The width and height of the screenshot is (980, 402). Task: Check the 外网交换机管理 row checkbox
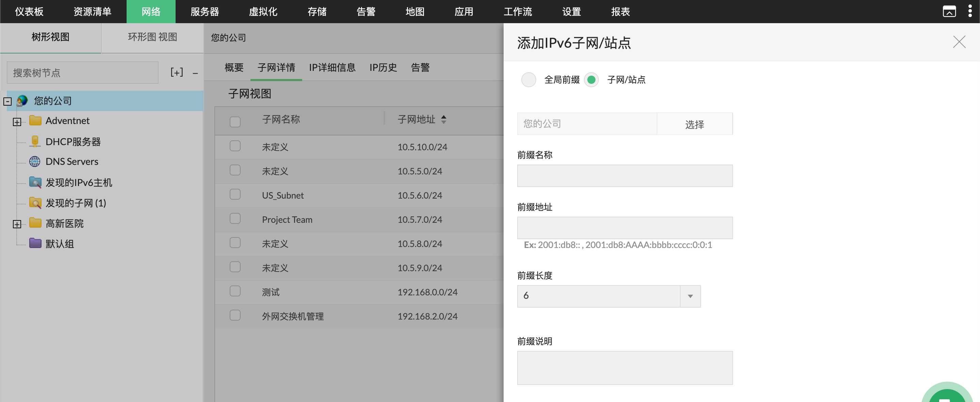tap(235, 315)
